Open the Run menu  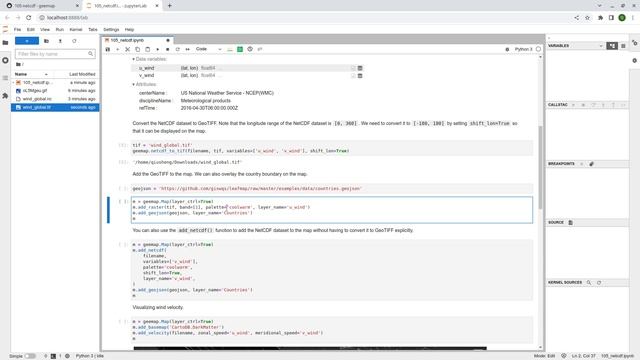pos(60,29)
